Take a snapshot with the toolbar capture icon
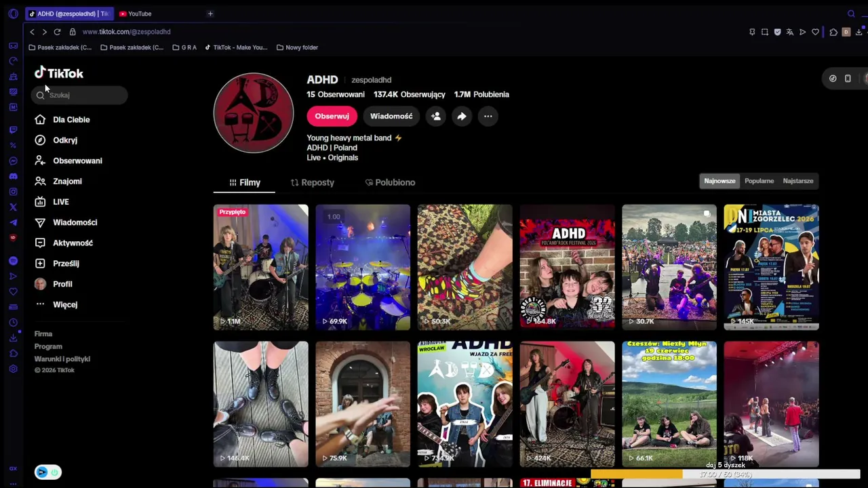This screenshot has width=868, height=488. point(765,32)
